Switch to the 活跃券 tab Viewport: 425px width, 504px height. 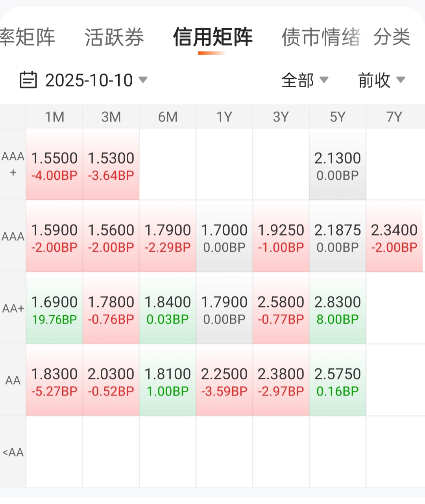click(x=114, y=37)
